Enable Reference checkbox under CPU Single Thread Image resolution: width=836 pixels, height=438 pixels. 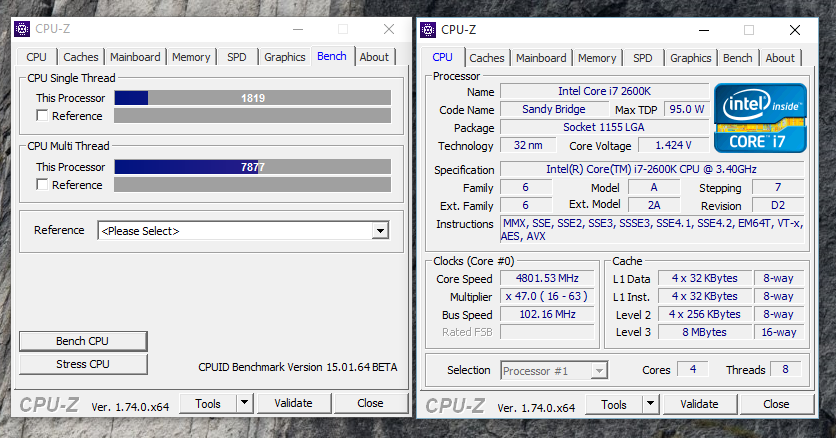click(x=42, y=116)
